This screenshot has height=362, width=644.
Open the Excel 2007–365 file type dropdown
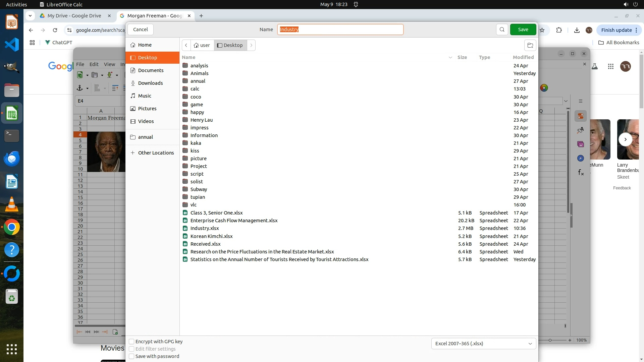point(483,344)
